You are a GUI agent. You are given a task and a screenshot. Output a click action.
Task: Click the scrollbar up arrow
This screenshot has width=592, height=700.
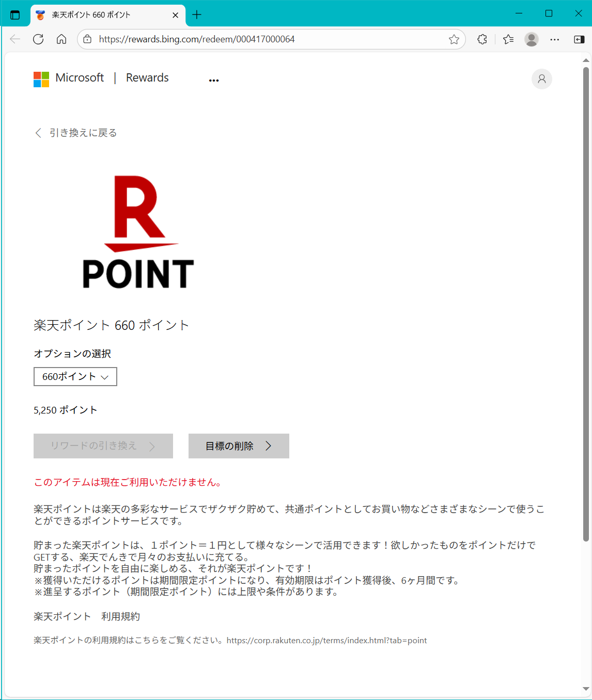point(586,60)
